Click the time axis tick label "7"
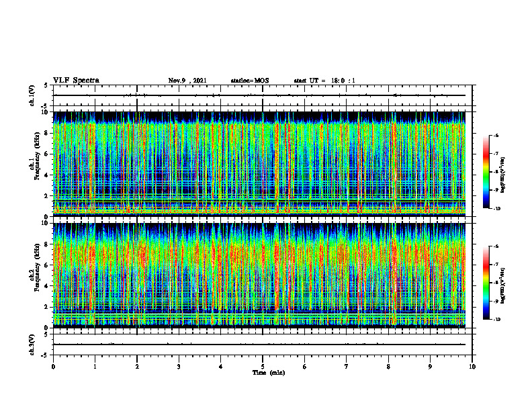This screenshot has width=532, height=411. point(347,367)
